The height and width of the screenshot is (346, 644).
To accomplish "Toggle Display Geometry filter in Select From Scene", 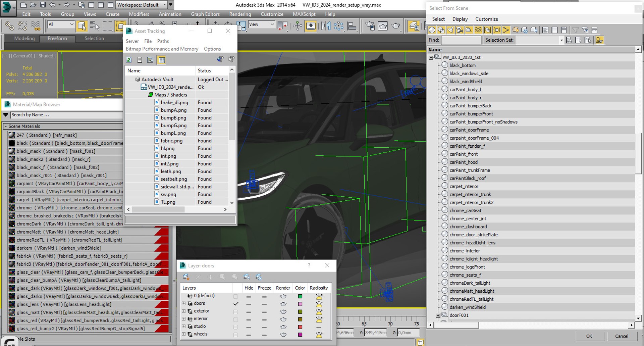I will coord(432,30).
